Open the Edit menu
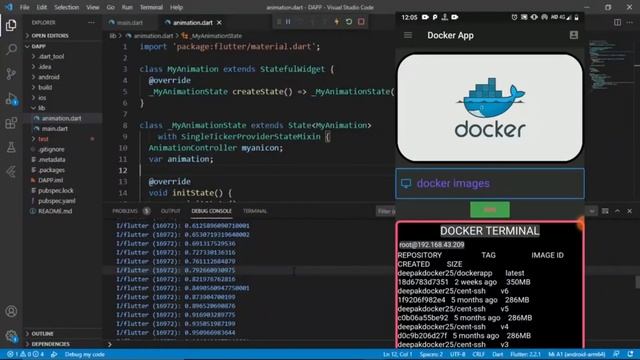Image resolution: width=640 pixels, height=360 pixels. (x=42, y=7)
